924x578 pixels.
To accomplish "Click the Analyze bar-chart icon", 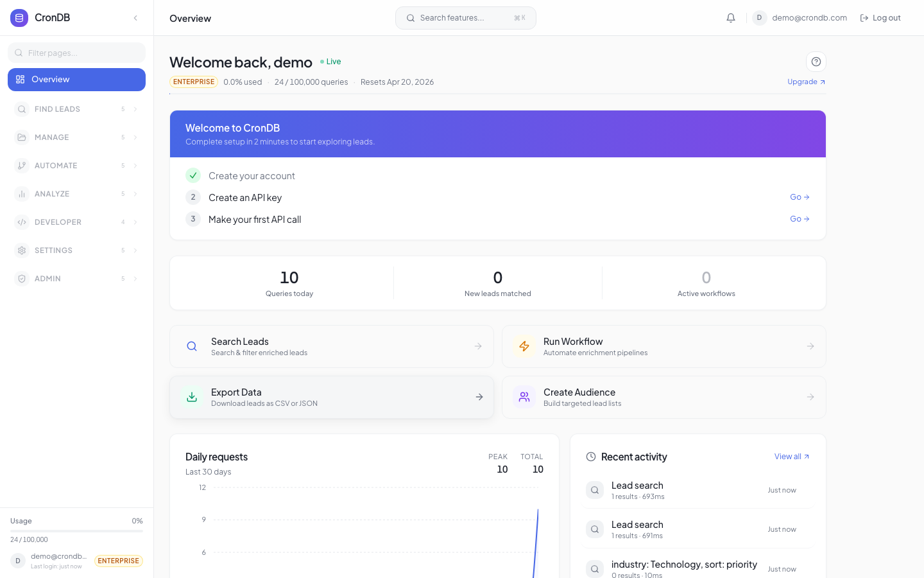I will click(x=22, y=194).
